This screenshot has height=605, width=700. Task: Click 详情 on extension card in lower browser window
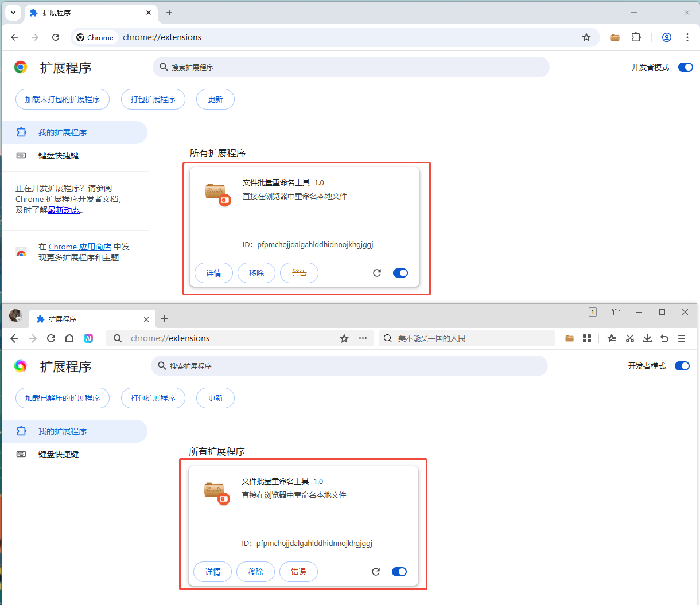click(x=212, y=572)
